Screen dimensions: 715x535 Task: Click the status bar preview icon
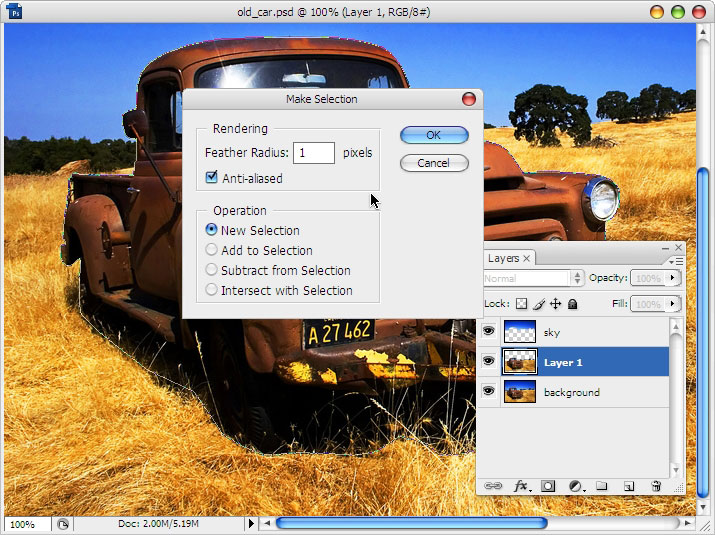click(x=63, y=524)
